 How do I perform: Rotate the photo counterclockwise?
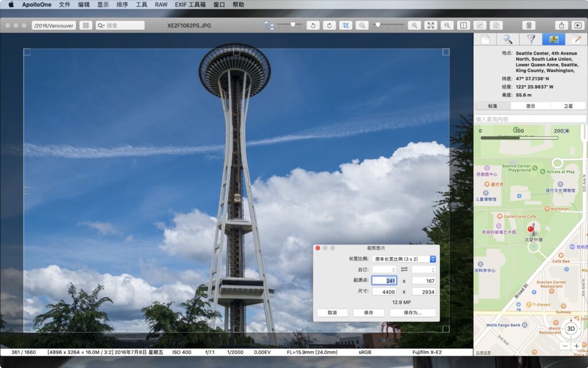tap(313, 25)
